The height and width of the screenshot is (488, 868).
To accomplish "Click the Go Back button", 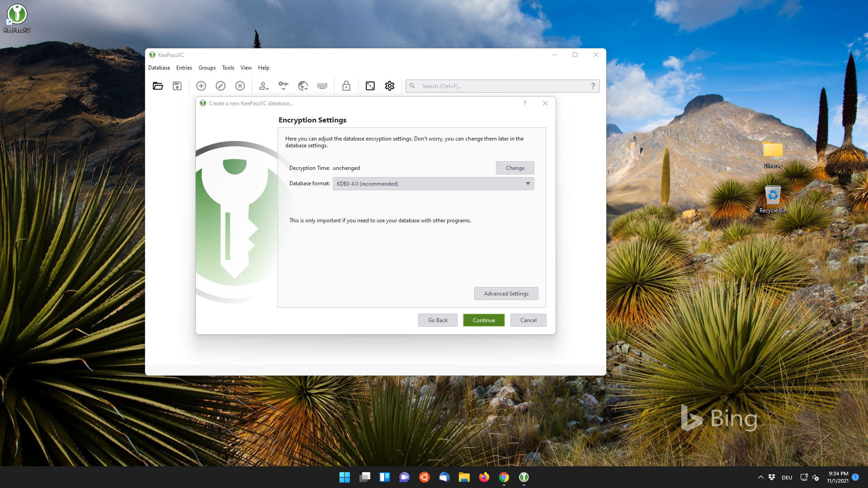I will coord(438,320).
